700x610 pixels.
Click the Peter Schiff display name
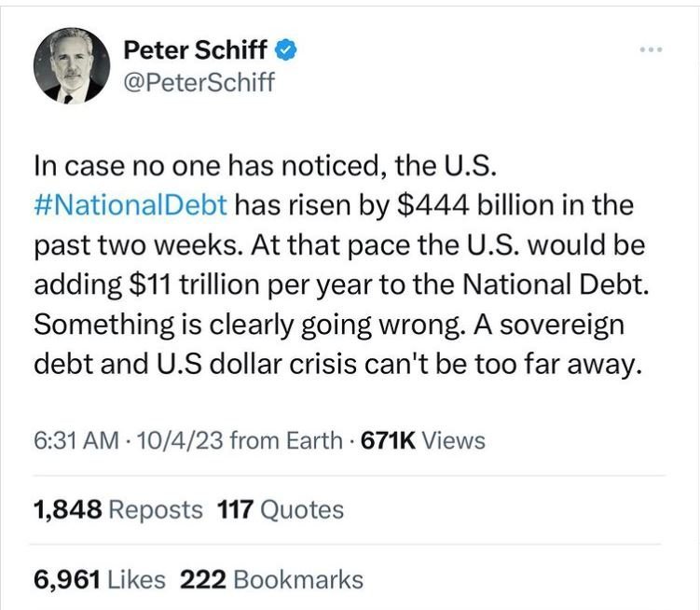point(195,49)
